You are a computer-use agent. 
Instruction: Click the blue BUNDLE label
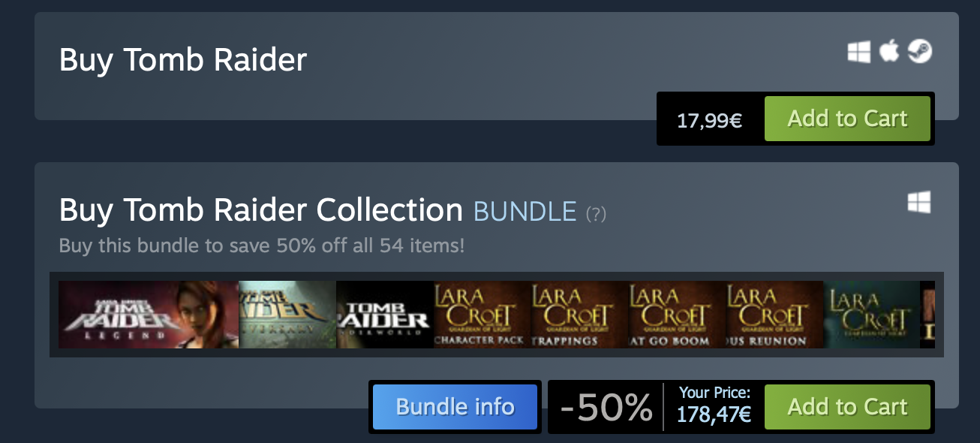tap(525, 212)
